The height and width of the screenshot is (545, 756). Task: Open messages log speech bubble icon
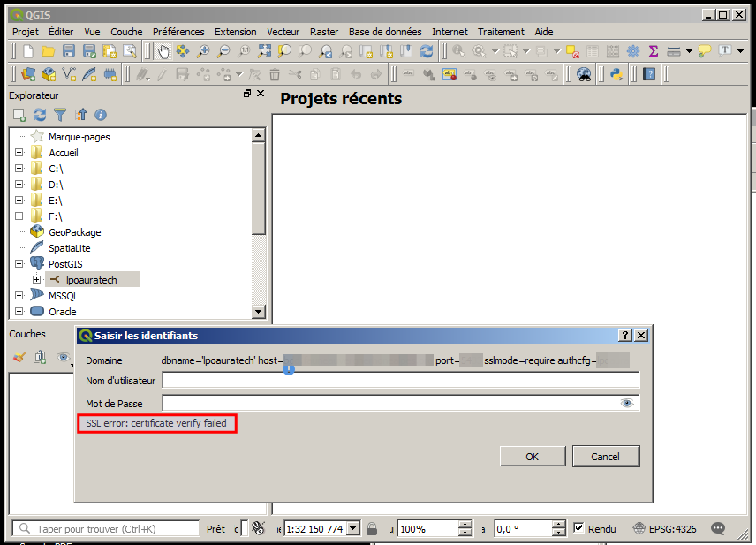click(718, 528)
